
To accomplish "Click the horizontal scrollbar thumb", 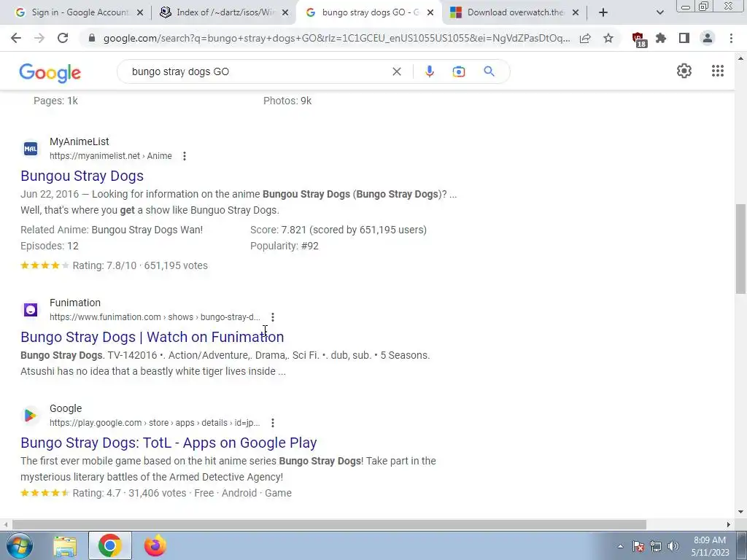I will pos(329,524).
